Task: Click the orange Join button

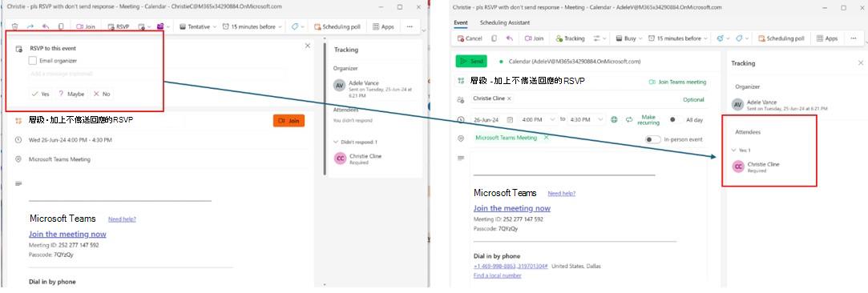Action: pos(289,121)
